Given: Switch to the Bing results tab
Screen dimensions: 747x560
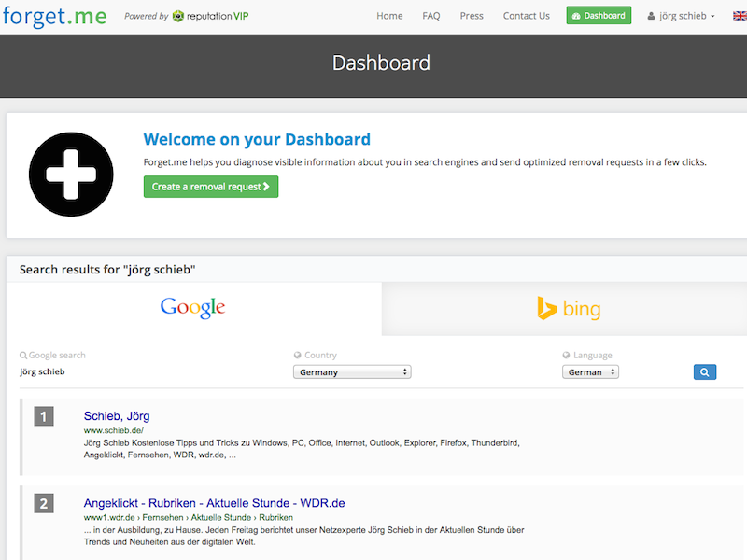Looking at the screenshot, I should click(x=565, y=309).
